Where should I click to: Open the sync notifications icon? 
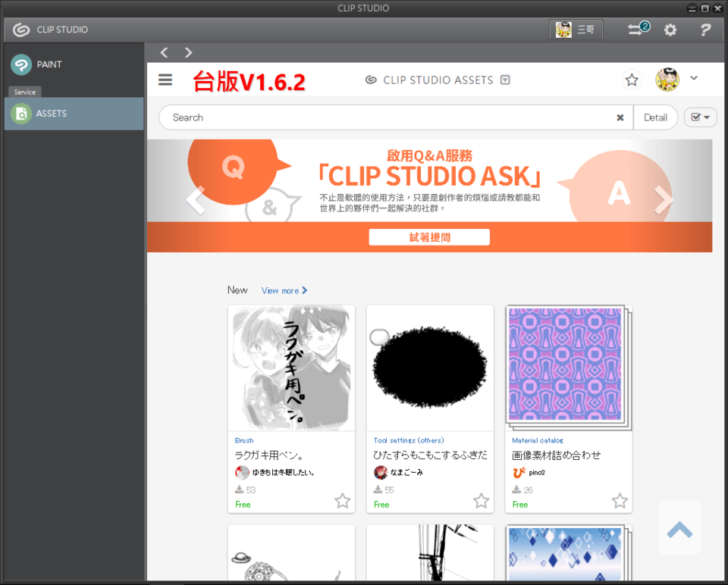click(x=639, y=30)
